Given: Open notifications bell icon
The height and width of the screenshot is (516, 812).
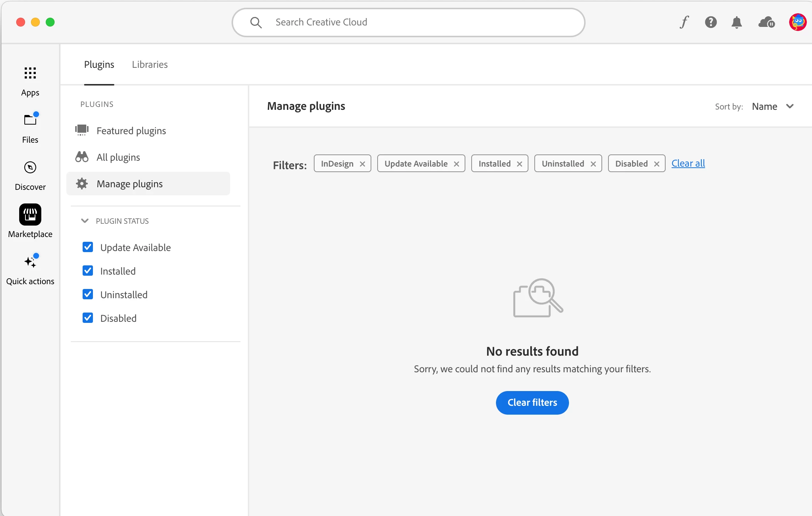Looking at the screenshot, I should 736,22.
